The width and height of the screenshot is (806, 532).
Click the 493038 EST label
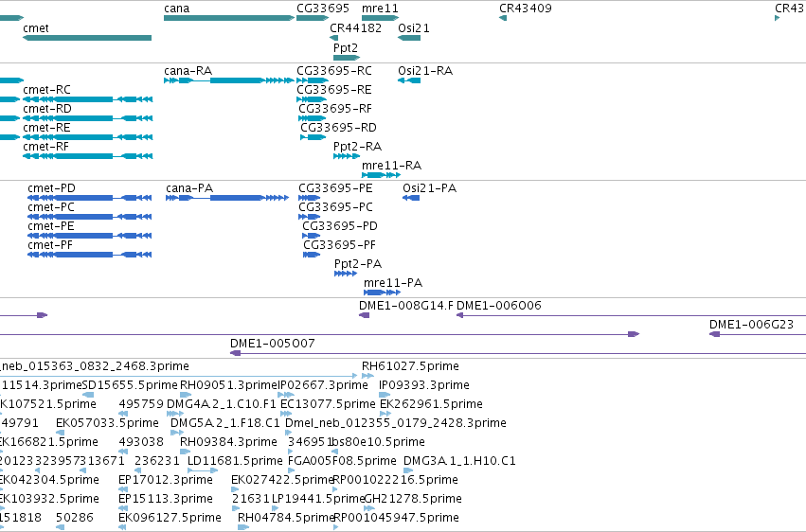point(141,443)
